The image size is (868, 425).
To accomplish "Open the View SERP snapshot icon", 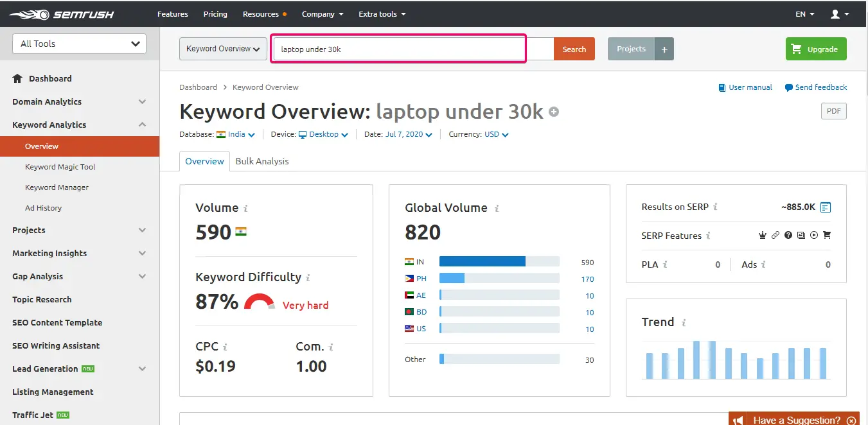I will [826, 207].
